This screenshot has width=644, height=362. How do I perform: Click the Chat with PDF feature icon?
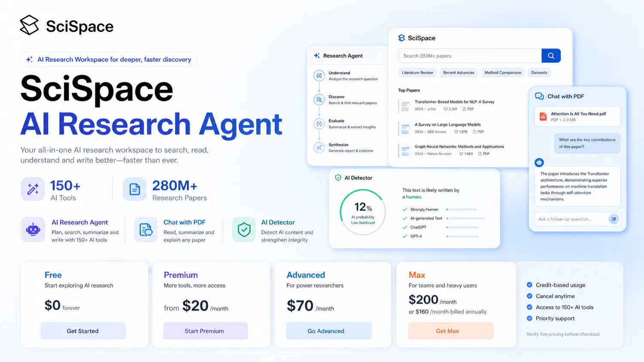[146, 229]
